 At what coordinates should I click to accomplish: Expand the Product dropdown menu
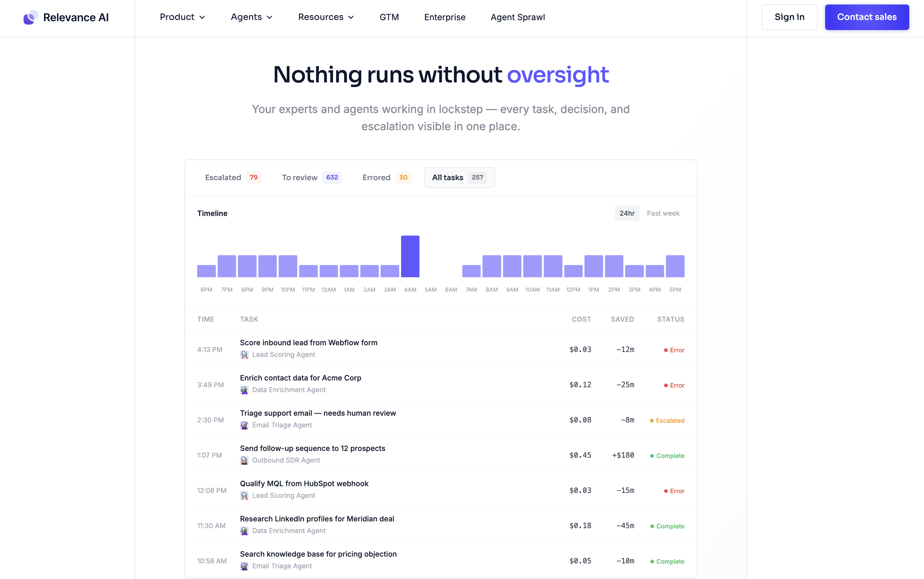tap(182, 17)
